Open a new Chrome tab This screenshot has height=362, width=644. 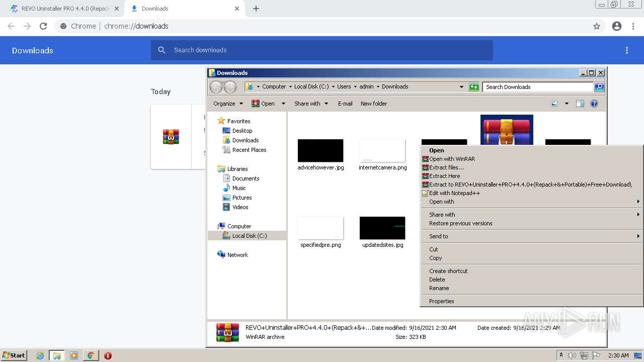tap(256, 9)
